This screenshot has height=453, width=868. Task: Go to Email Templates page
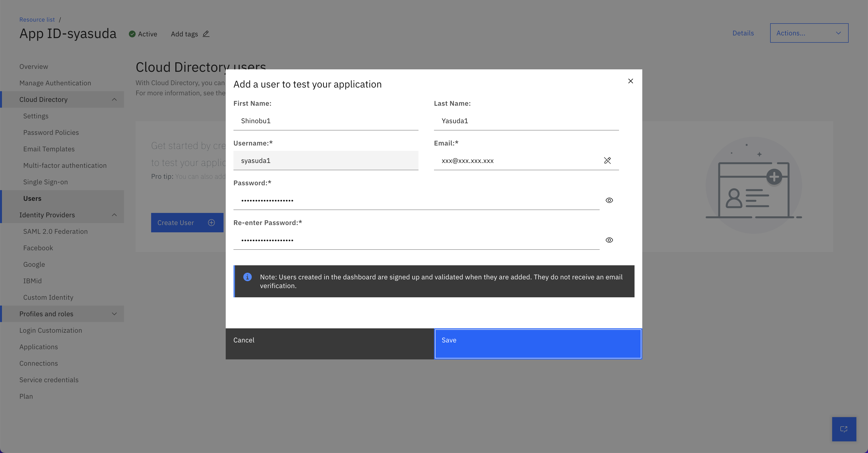(x=49, y=149)
